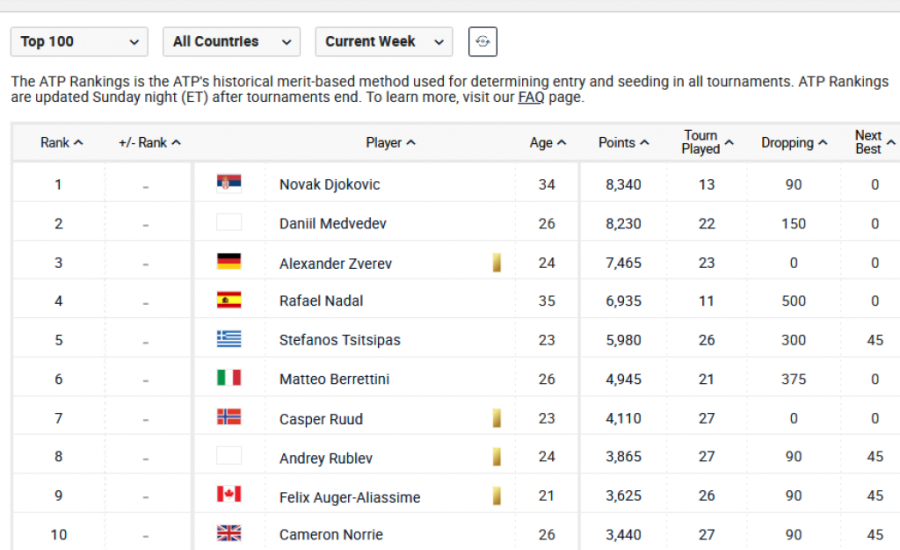
Task: Click the gold marker in Casper Ruud's row
Action: click(497, 418)
